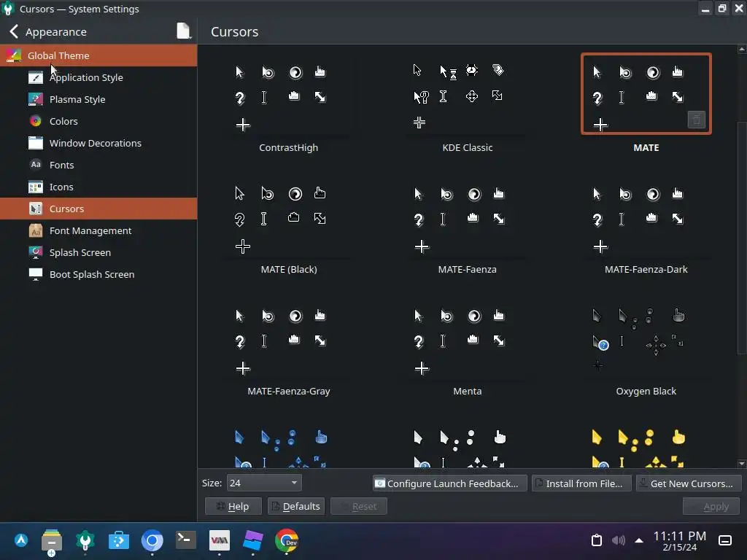Screen dimensions: 747x560
Task: Click the page icon beside Appearance header
Action: [183, 31]
